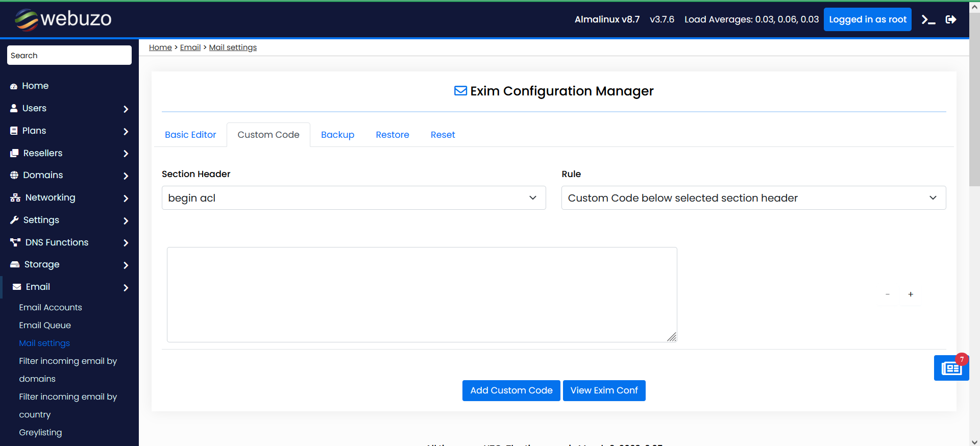Click the minus icon beside code textarea
The height and width of the screenshot is (446, 980).
pyautogui.click(x=887, y=294)
